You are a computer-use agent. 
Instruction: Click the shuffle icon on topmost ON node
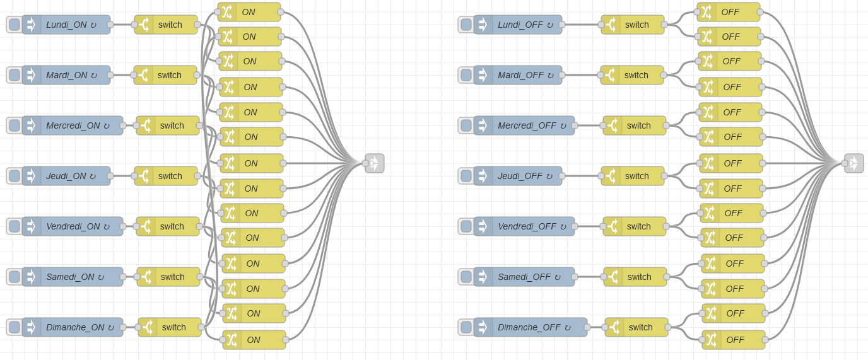[227, 11]
